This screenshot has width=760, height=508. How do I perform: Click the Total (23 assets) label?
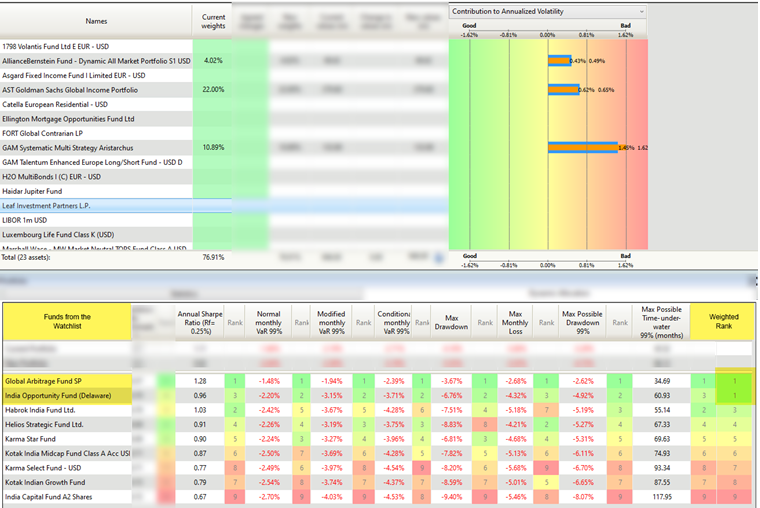[26, 257]
